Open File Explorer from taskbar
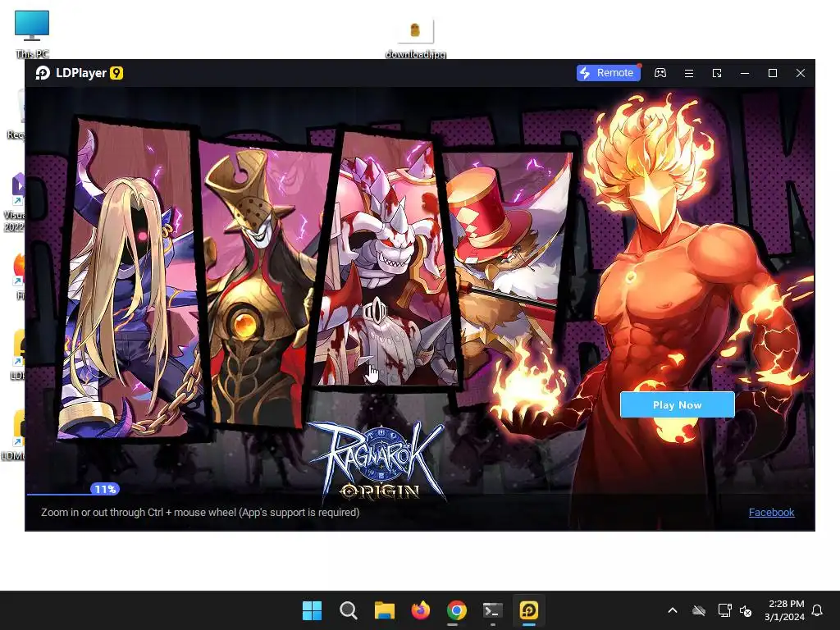The image size is (840, 630). click(384, 610)
